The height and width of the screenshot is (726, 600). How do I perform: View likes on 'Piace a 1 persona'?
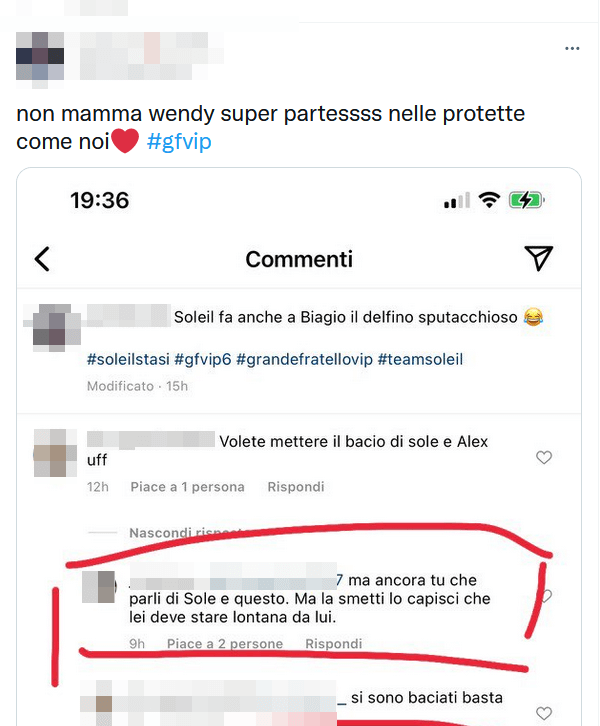click(187, 487)
